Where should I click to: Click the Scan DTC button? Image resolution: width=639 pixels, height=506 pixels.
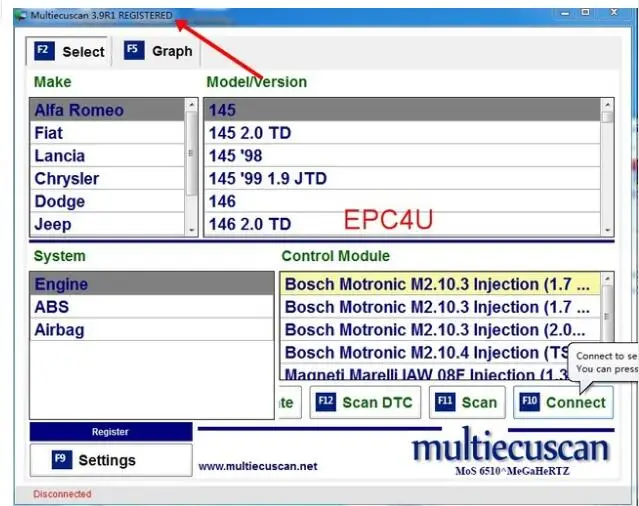pos(365,402)
